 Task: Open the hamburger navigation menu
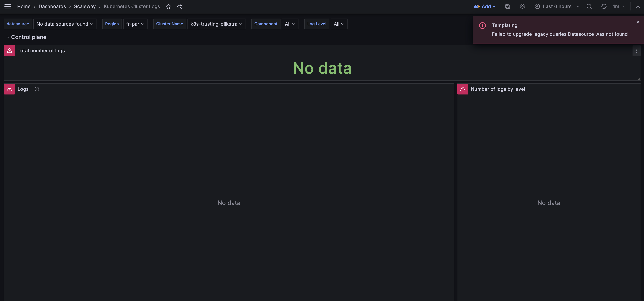point(8,7)
